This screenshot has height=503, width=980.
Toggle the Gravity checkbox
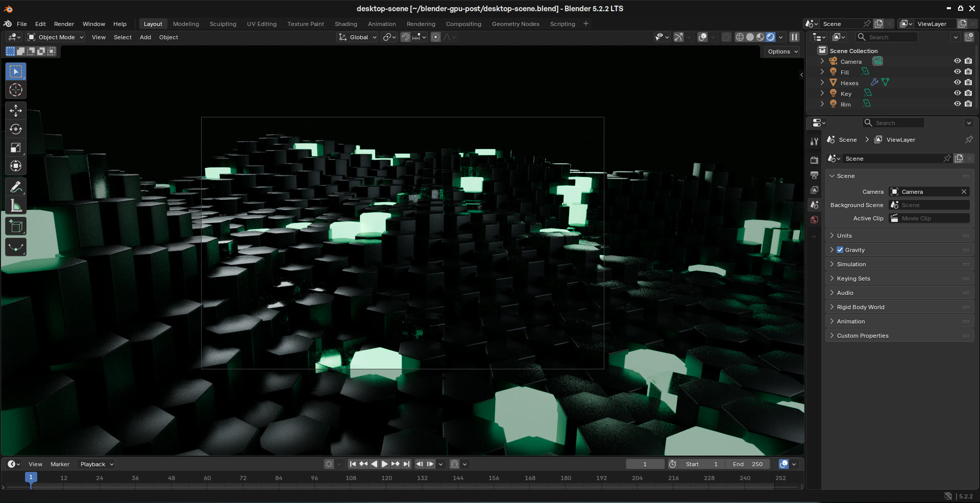[x=840, y=250]
